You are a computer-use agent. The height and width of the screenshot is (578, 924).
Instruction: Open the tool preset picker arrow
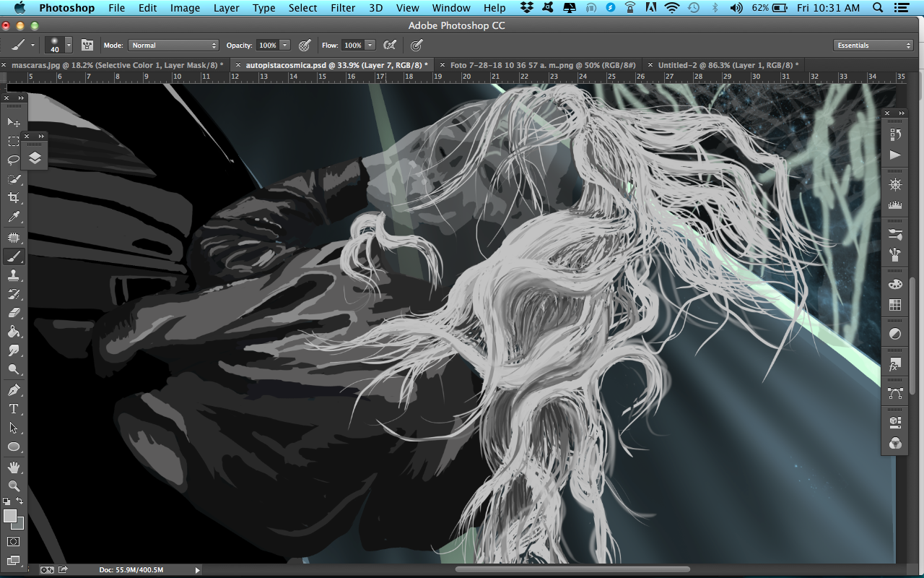(32, 45)
